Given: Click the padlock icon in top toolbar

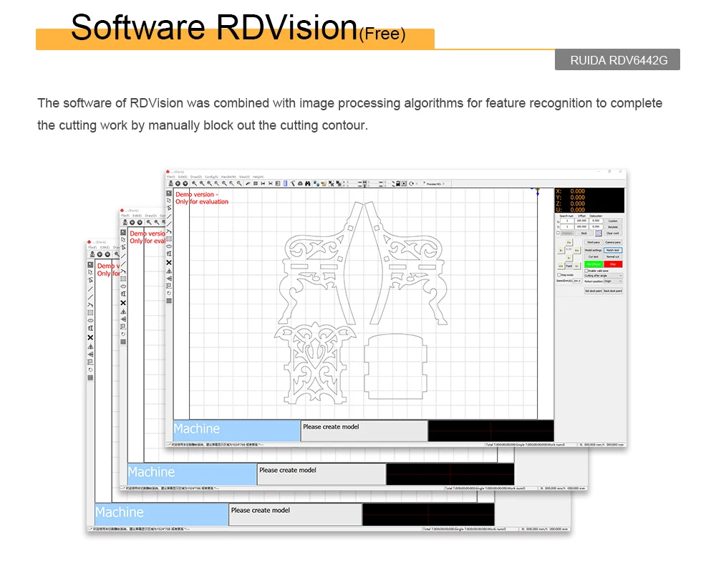Looking at the screenshot, I should pos(397,183).
